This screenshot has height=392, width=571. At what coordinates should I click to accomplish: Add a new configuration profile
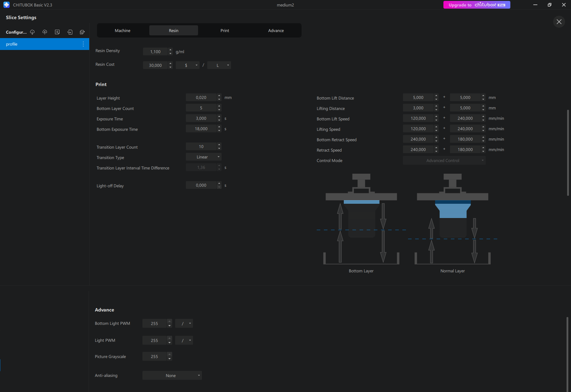click(x=57, y=32)
